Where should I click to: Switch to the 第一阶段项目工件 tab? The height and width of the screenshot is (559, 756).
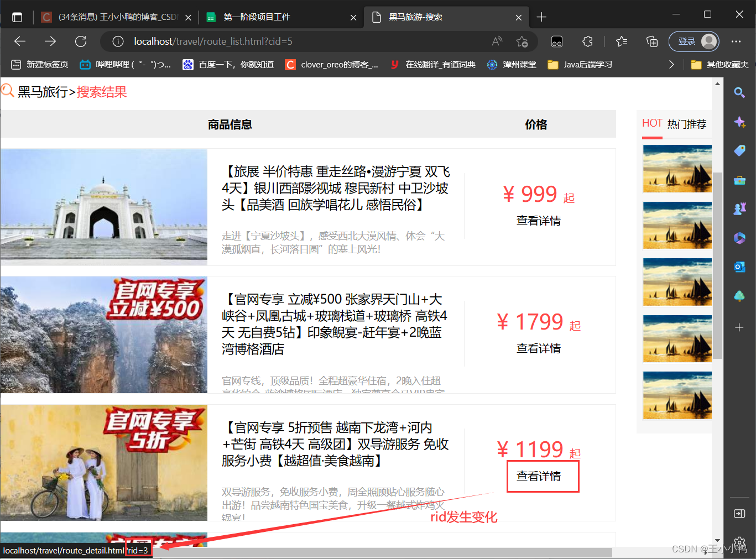point(280,17)
